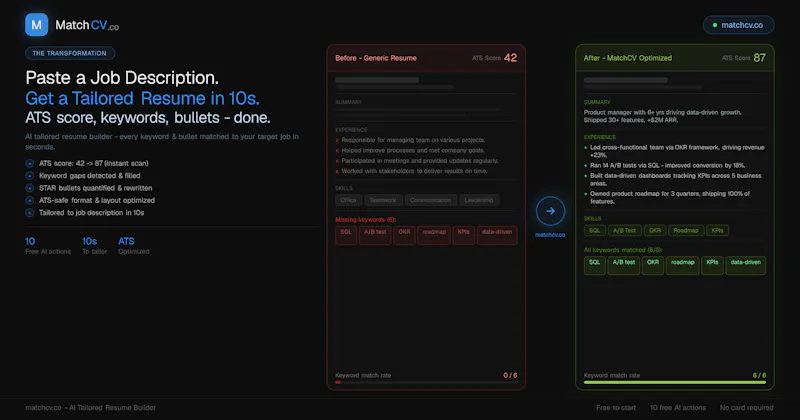The image size is (800, 420).
Task: Click the green KPIs chip under Skills
Action: coord(717,231)
